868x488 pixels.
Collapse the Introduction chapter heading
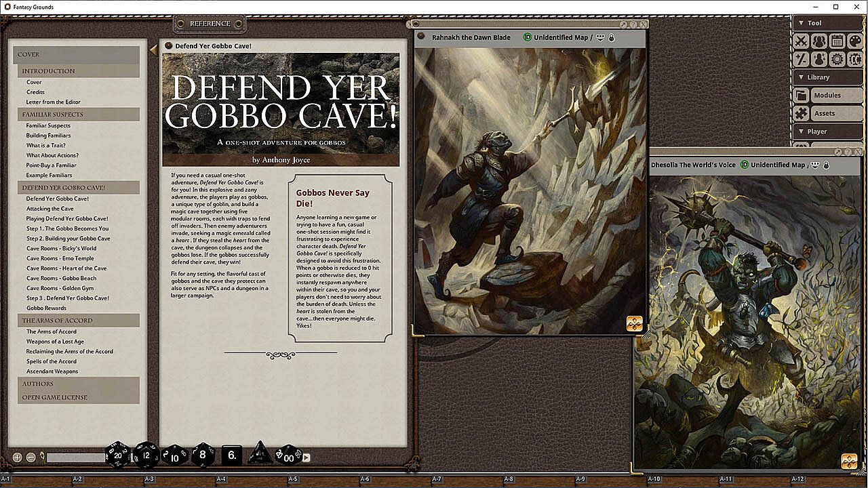(79, 71)
